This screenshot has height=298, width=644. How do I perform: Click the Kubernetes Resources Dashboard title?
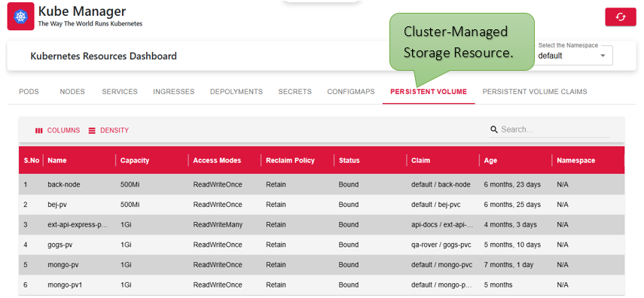[103, 56]
